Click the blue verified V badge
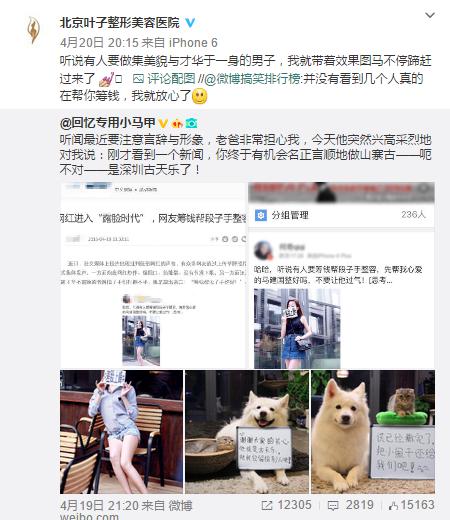450x520 pixels. click(x=190, y=23)
